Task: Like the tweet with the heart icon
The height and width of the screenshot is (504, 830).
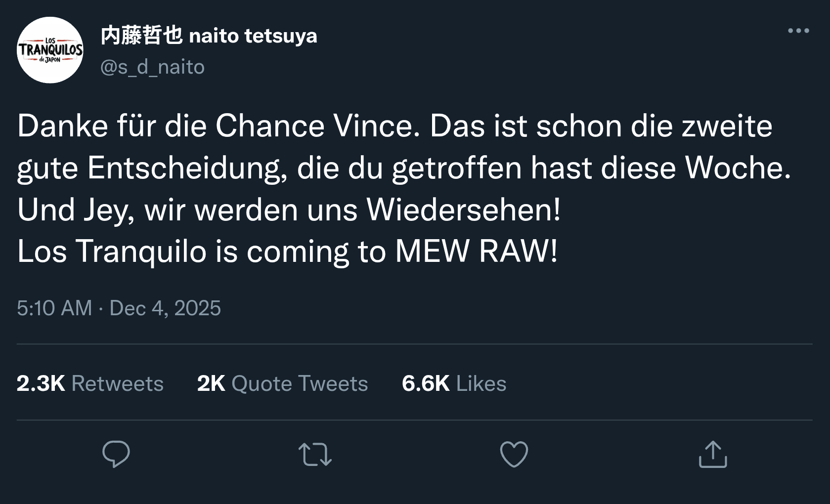Action: point(514,454)
